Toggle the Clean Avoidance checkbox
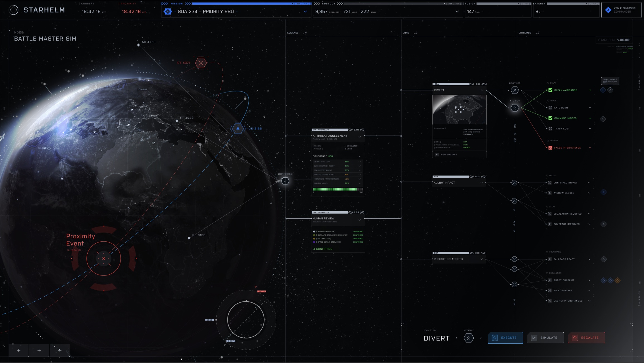The image size is (644, 363). 550,90
